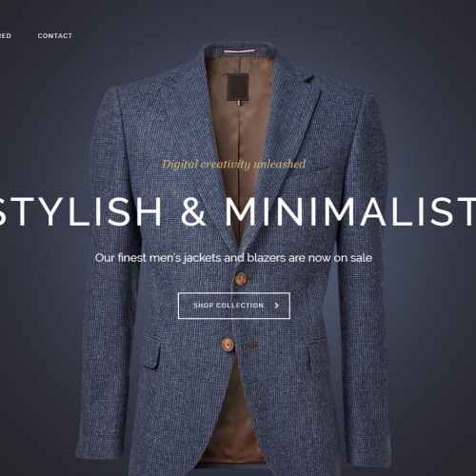This screenshot has height=476, width=476.
Task: Click the SHOP COLLECTION button label
Action: pos(228,306)
